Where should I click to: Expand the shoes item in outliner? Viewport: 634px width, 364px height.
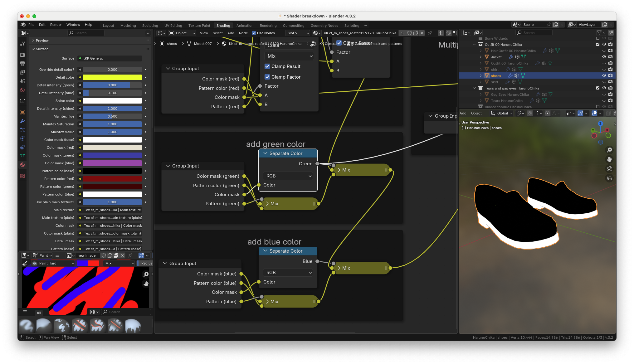pyautogui.click(x=480, y=76)
